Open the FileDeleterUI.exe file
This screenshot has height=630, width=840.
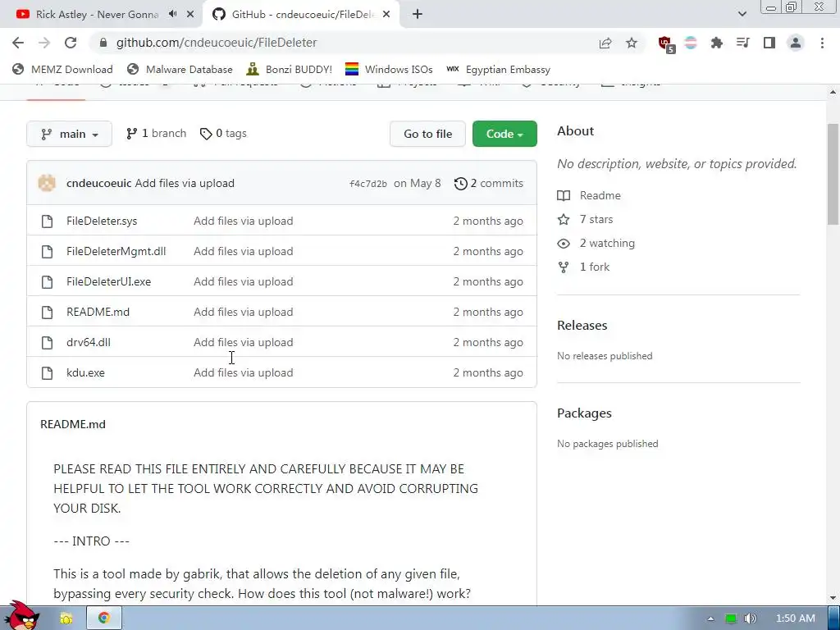pyautogui.click(x=109, y=282)
